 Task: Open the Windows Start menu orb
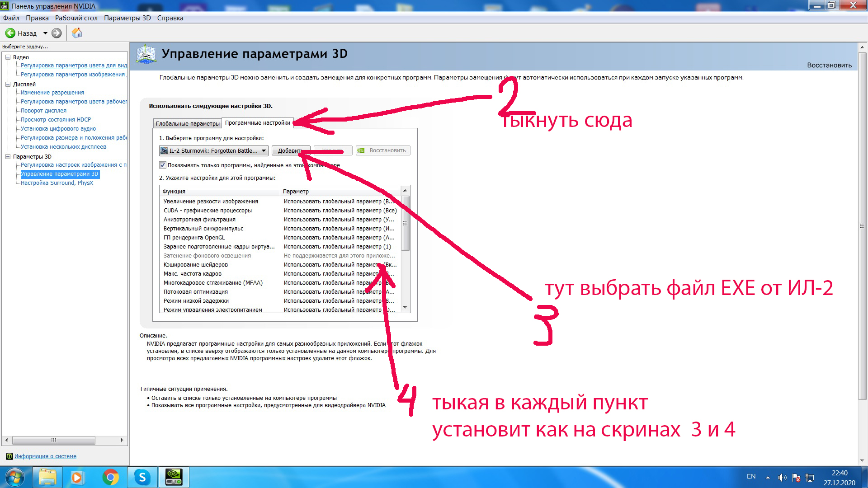tap(14, 477)
